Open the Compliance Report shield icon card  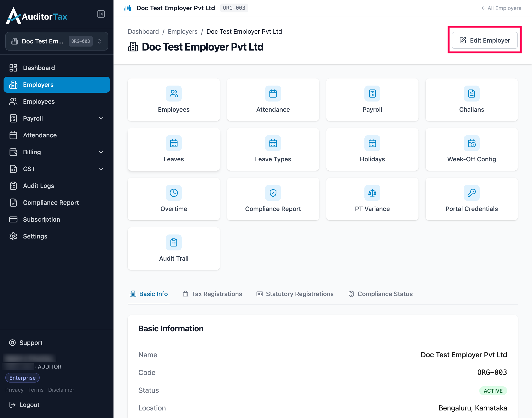pos(273,193)
